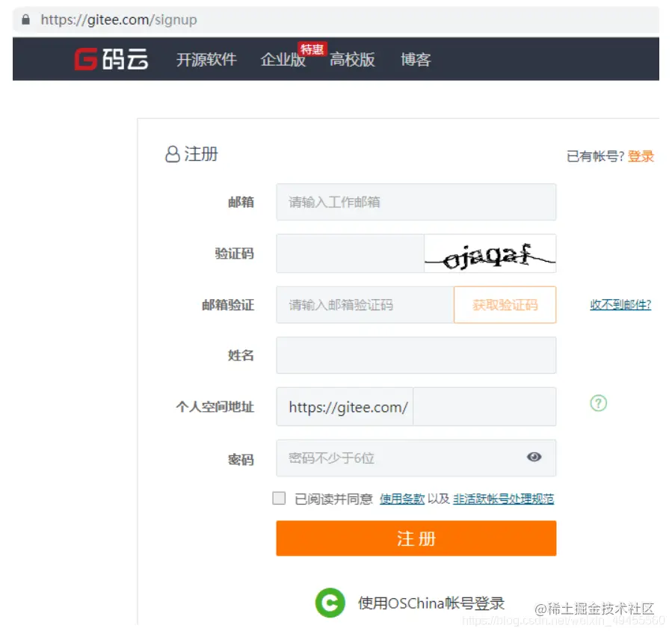Select the 开源软件 menu item

point(206,60)
